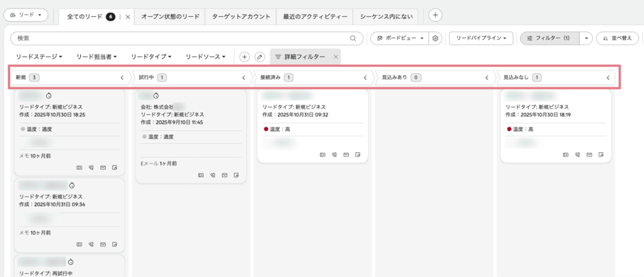Open preview icon on 09:34 lead card
644x277 pixels.
(79, 244)
